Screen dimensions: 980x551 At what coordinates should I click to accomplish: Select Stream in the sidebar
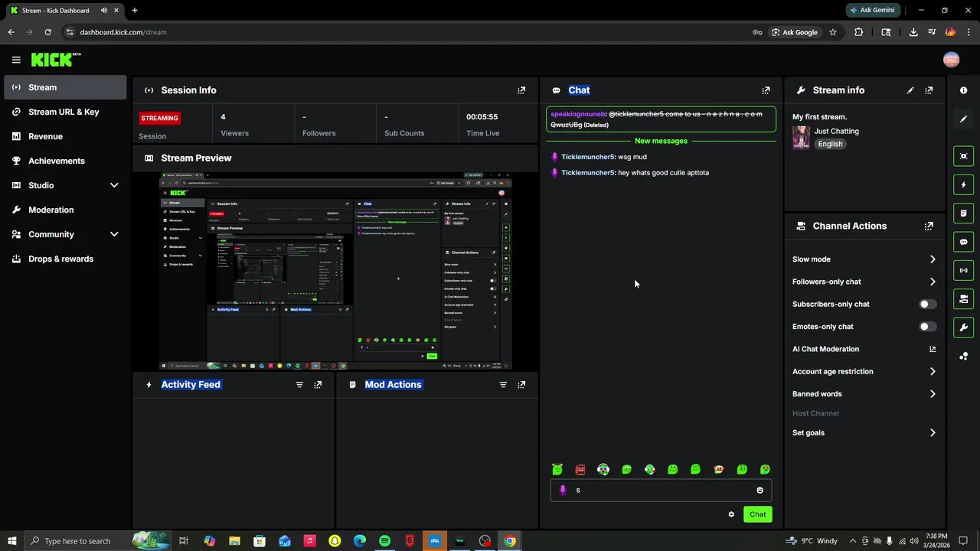click(65, 87)
